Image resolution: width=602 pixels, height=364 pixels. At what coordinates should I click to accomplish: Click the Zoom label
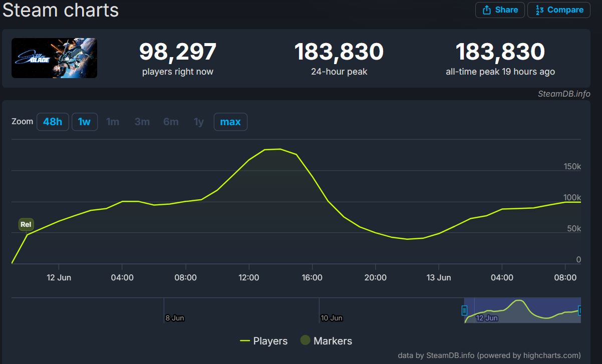click(x=22, y=122)
